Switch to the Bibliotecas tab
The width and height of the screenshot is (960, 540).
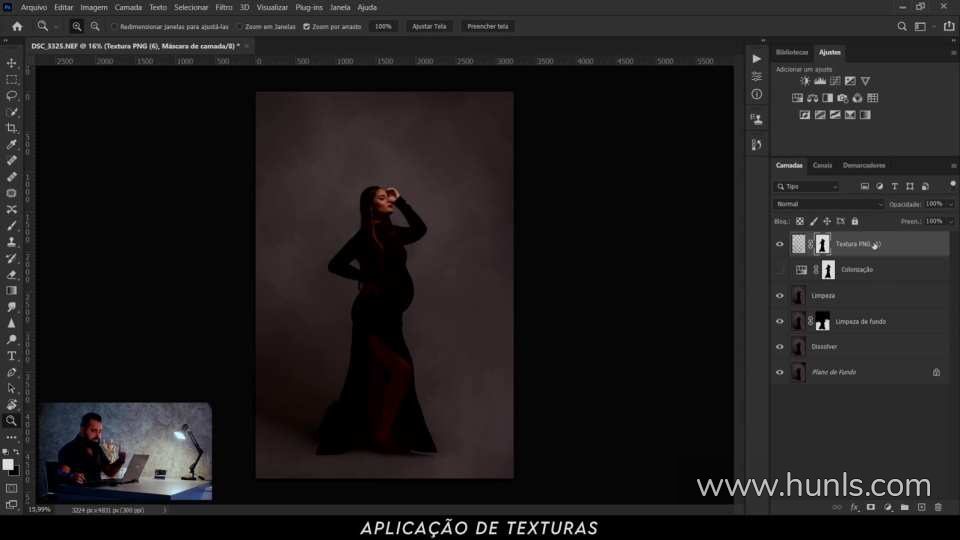coord(792,53)
